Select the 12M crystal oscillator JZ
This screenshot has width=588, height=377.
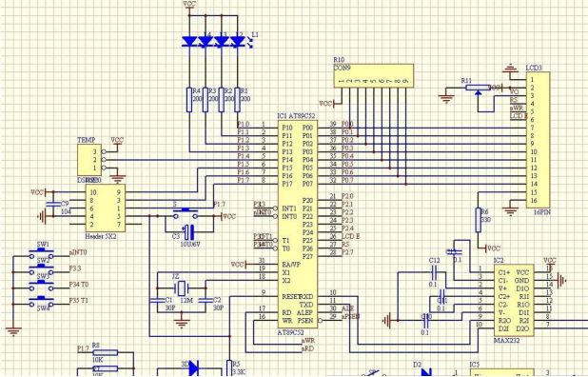point(182,288)
